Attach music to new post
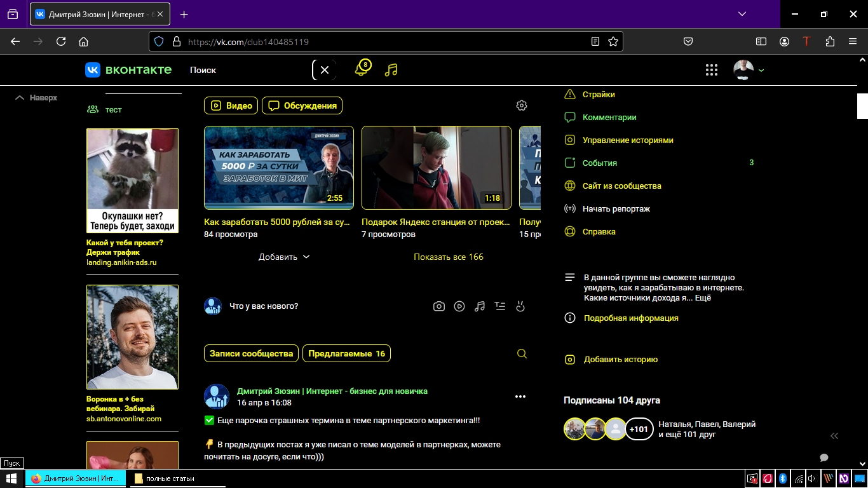 pyautogui.click(x=480, y=306)
